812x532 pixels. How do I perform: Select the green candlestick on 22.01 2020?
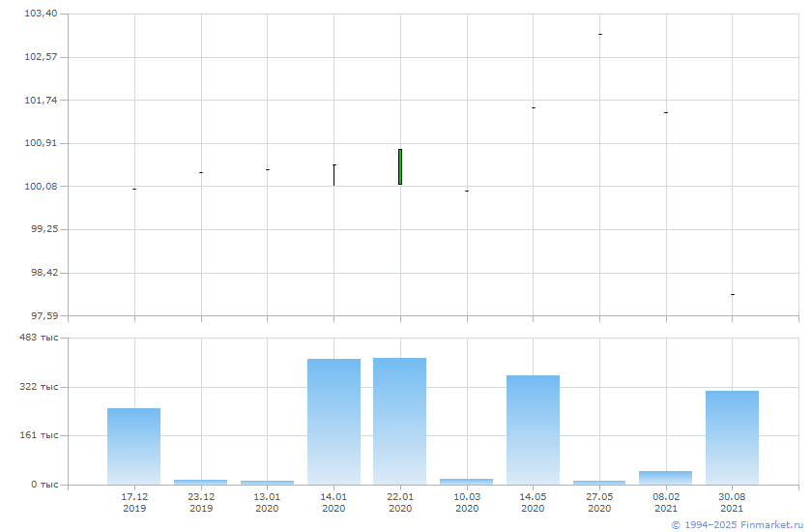400,166
